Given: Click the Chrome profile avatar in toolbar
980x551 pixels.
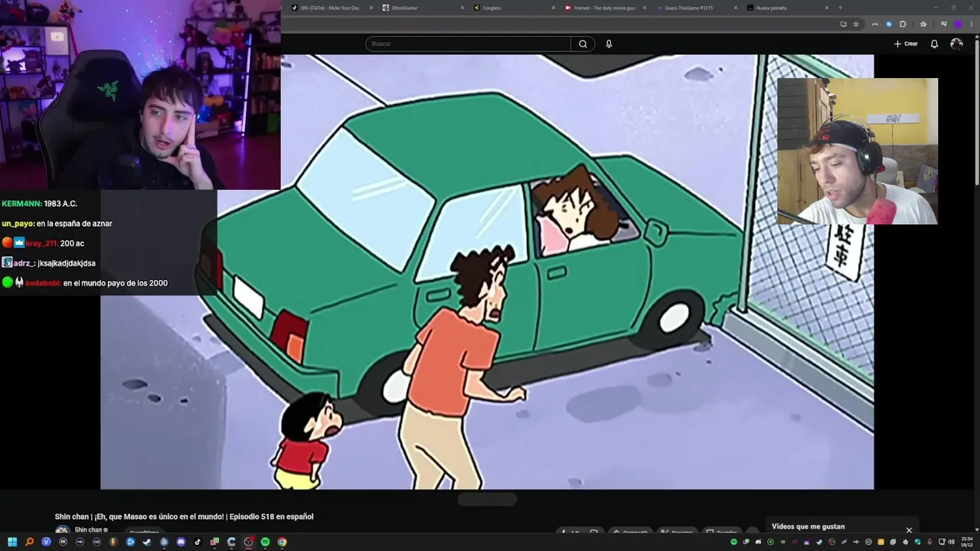Looking at the screenshot, I should [x=957, y=24].
